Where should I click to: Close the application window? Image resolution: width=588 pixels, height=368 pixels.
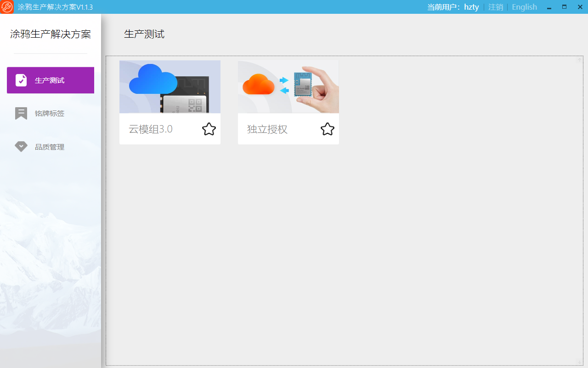coord(580,7)
